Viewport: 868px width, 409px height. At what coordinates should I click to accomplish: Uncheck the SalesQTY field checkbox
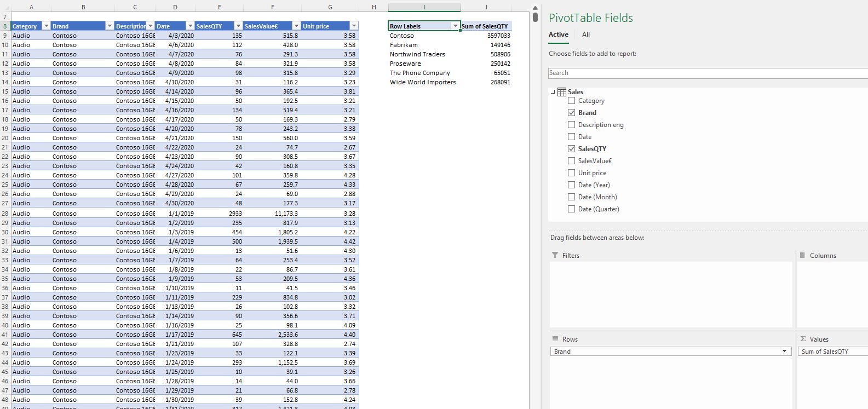572,149
